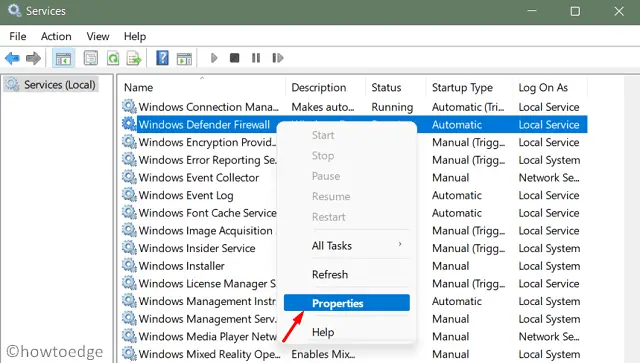Choose Properties from the context menu
This screenshot has width=640, height=363.
tap(347, 303)
